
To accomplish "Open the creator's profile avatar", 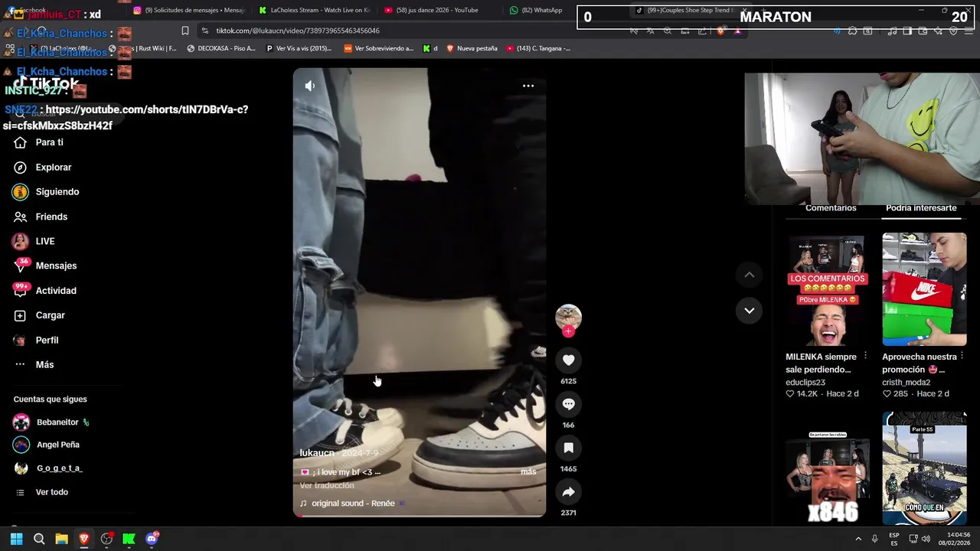I will (568, 317).
